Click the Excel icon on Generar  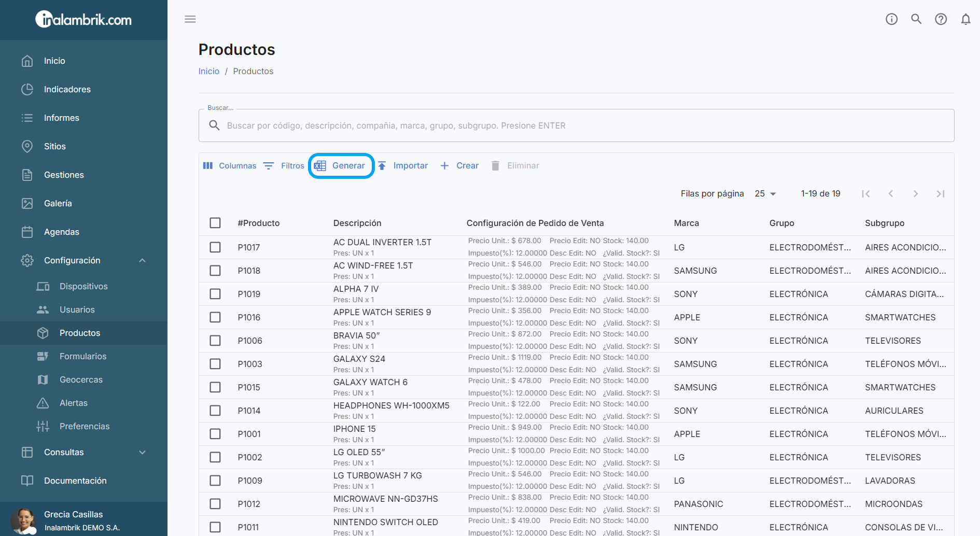tap(320, 165)
